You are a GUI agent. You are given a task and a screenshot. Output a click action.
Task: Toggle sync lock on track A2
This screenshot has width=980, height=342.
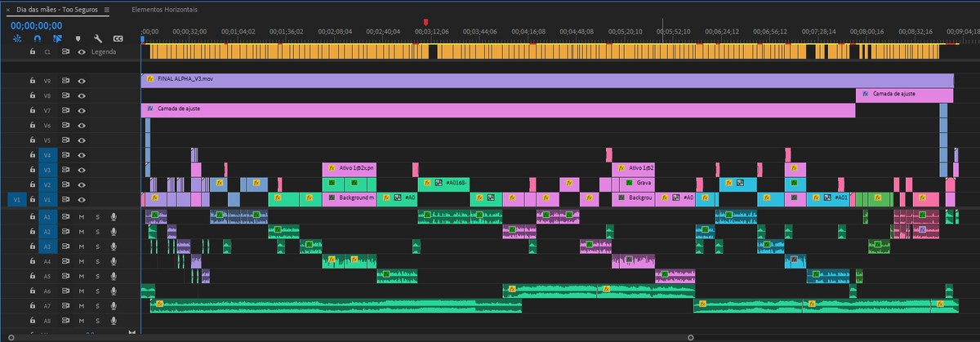coord(66,232)
